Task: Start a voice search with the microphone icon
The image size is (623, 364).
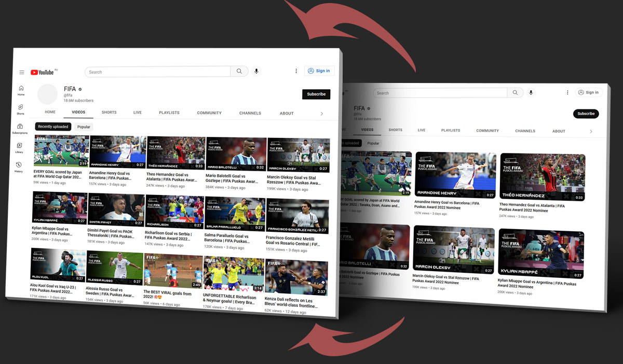Action: (256, 71)
